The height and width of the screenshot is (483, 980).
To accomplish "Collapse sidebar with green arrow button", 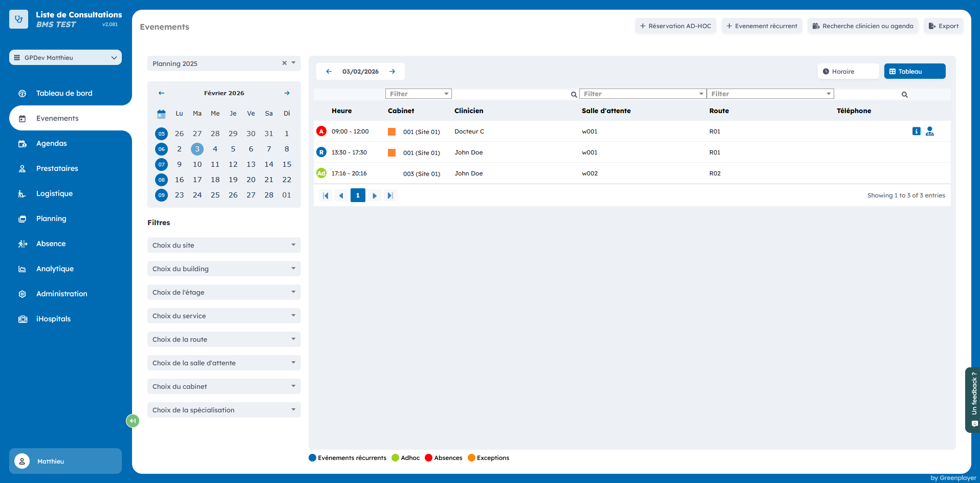I will coord(133,421).
